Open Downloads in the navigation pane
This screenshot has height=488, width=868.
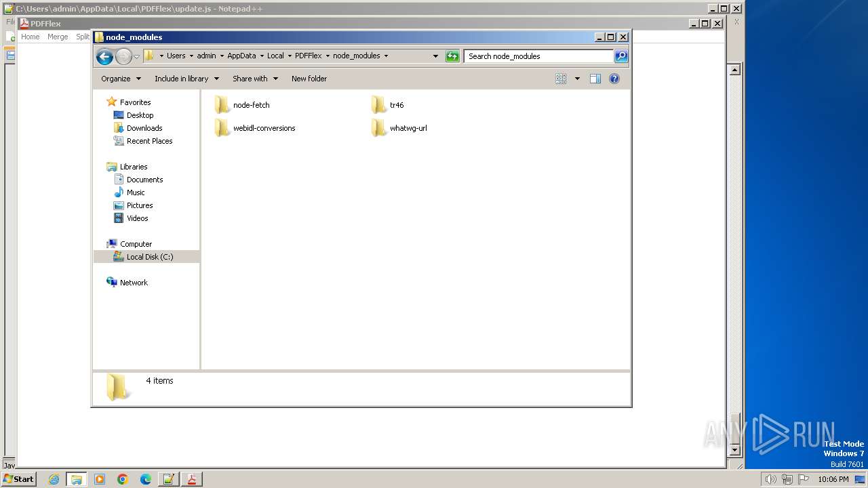138,128
